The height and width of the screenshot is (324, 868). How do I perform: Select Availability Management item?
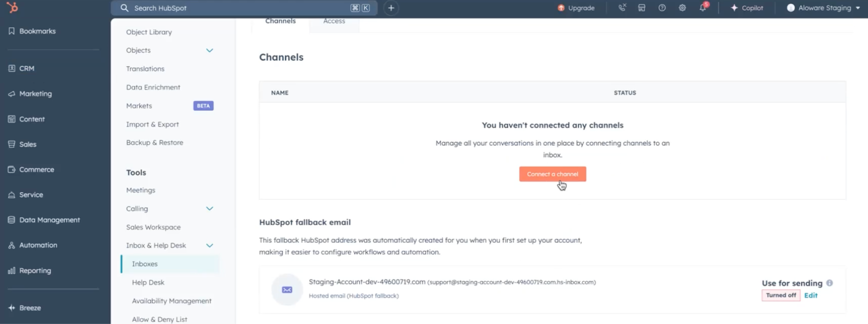pos(172,301)
